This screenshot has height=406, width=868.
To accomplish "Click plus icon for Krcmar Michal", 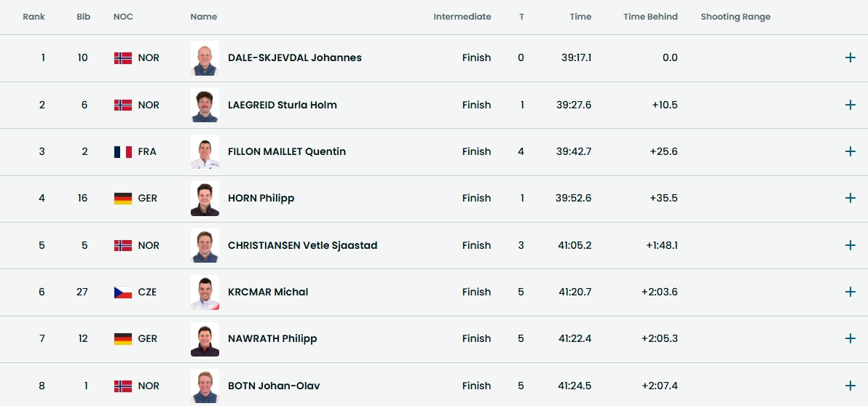I will [850, 292].
